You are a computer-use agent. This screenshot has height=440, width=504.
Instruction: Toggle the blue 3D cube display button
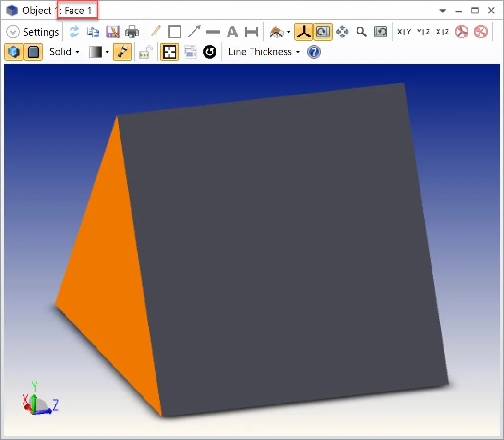14,52
